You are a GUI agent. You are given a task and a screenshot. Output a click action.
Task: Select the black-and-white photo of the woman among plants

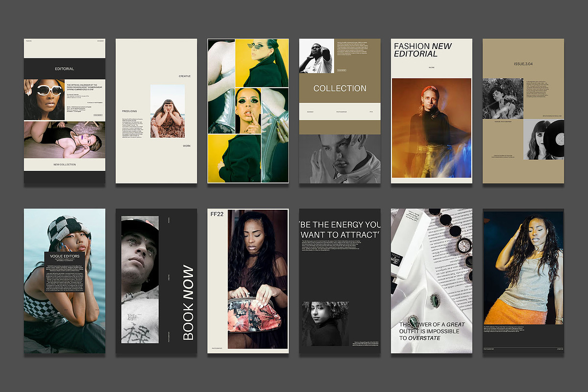point(503,98)
